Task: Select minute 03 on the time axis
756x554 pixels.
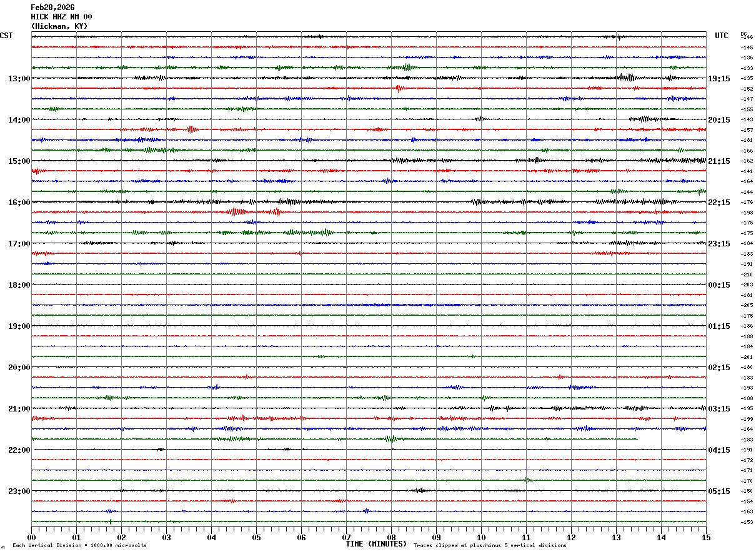Action: (166, 537)
